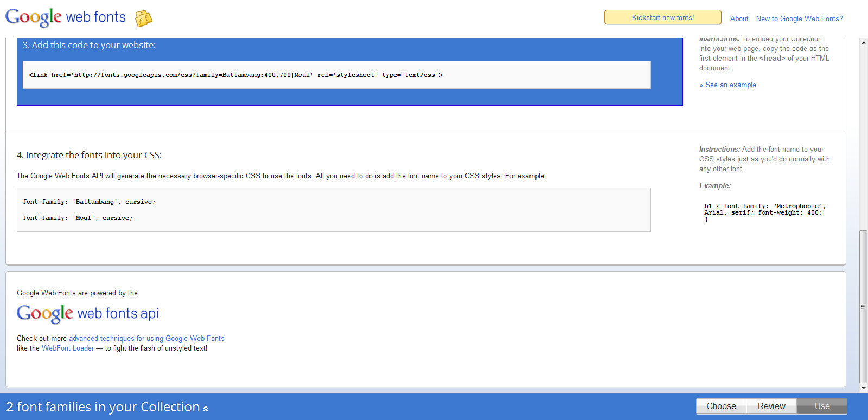The width and height of the screenshot is (868, 420).
Task: Open advanced techniques for using Google Web Fonts
Action: point(146,339)
